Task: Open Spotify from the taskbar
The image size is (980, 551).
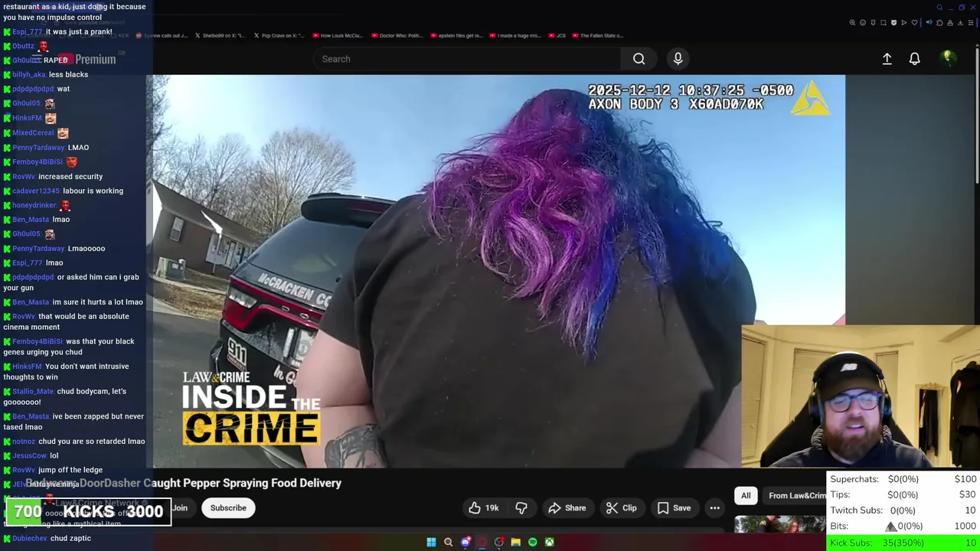Action: click(x=532, y=543)
